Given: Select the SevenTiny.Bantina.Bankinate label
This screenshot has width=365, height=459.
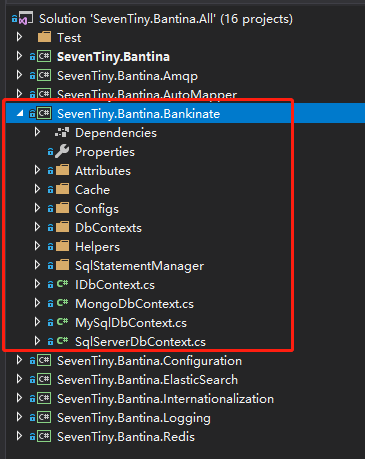Looking at the screenshot, I should coord(138,114).
